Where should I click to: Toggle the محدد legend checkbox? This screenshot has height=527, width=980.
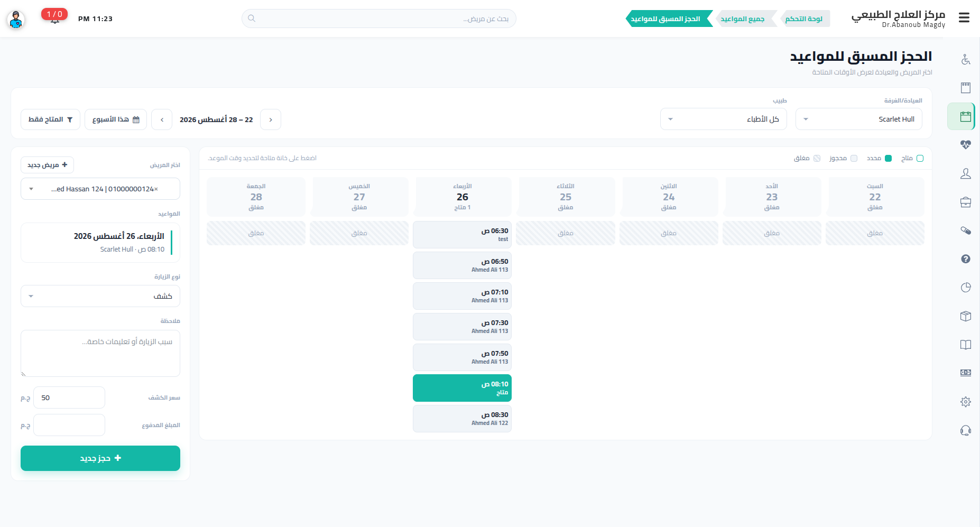click(888, 158)
